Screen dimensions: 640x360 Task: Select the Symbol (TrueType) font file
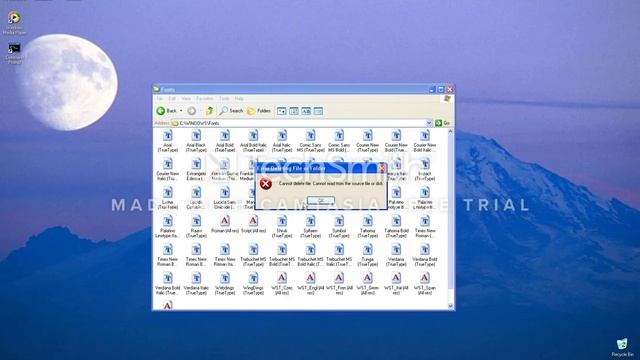(339, 227)
